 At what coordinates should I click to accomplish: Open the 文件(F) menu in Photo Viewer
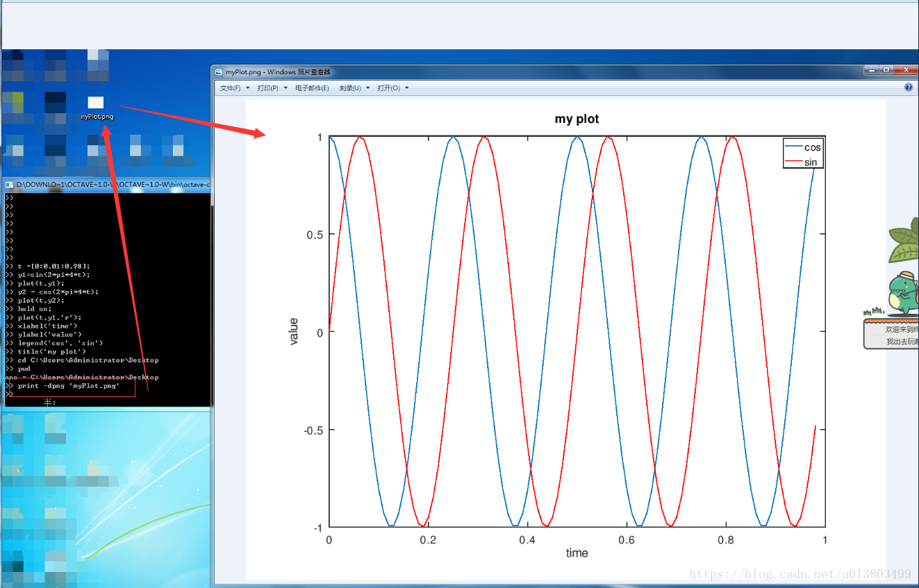coord(233,88)
